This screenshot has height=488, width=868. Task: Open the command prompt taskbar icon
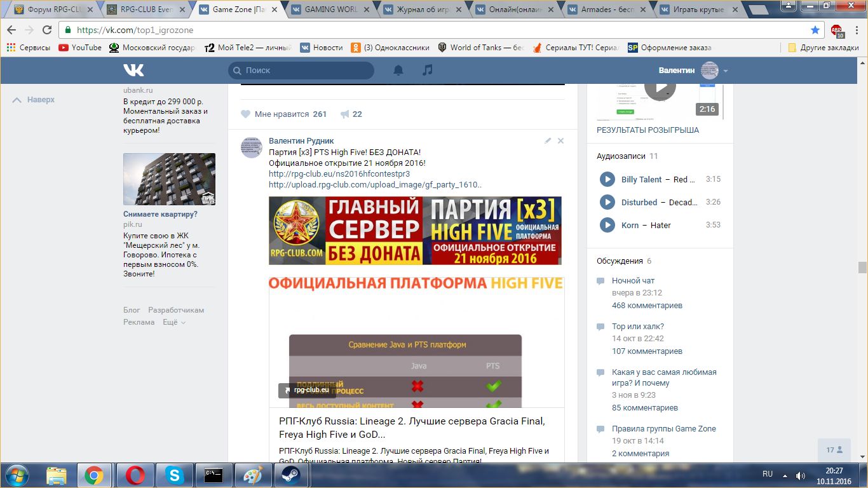click(x=214, y=475)
